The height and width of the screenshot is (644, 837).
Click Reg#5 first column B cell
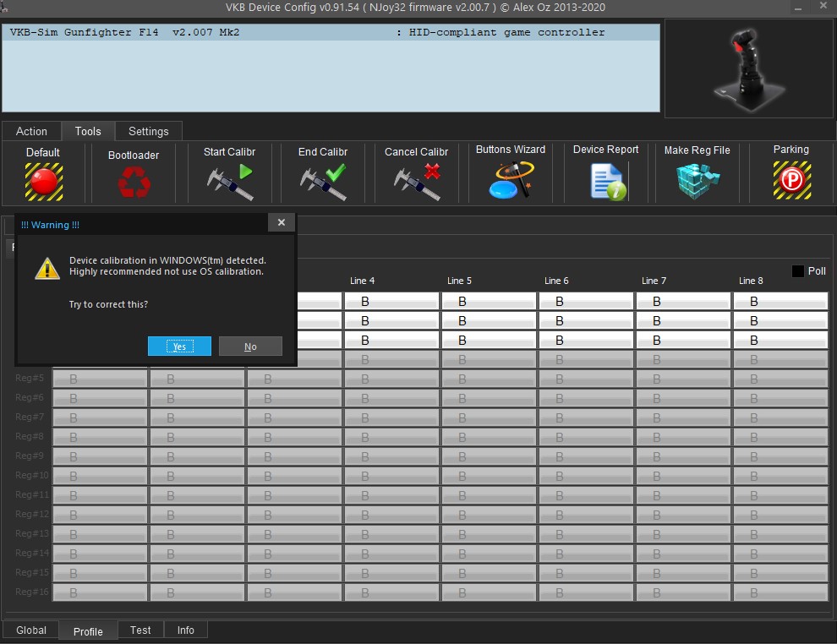point(101,379)
